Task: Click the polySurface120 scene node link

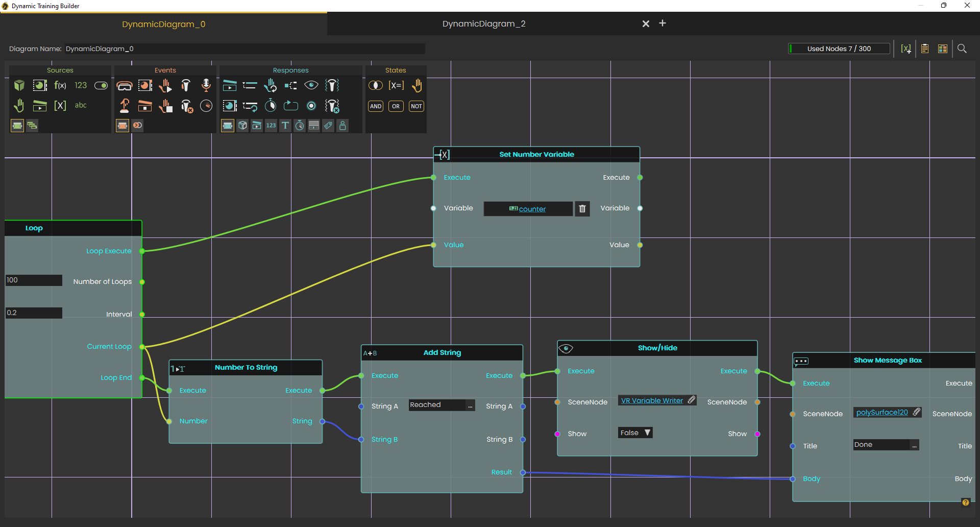Action: pyautogui.click(x=882, y=413)
